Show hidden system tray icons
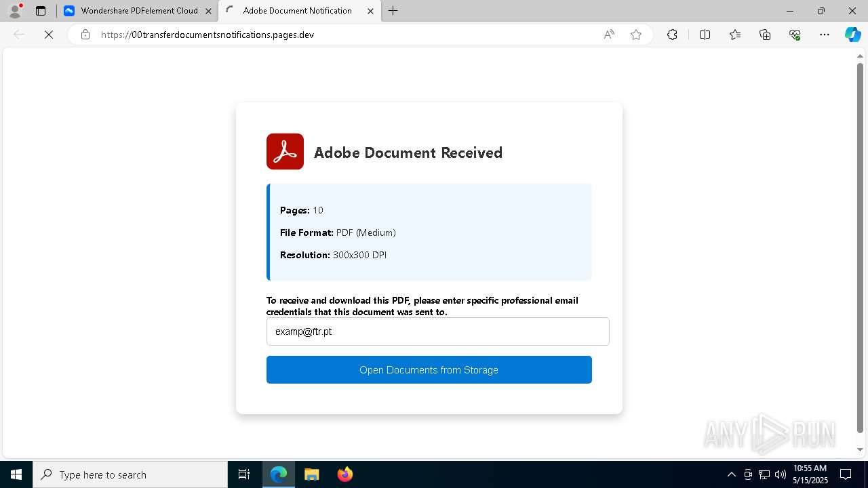 pos(731,474)
